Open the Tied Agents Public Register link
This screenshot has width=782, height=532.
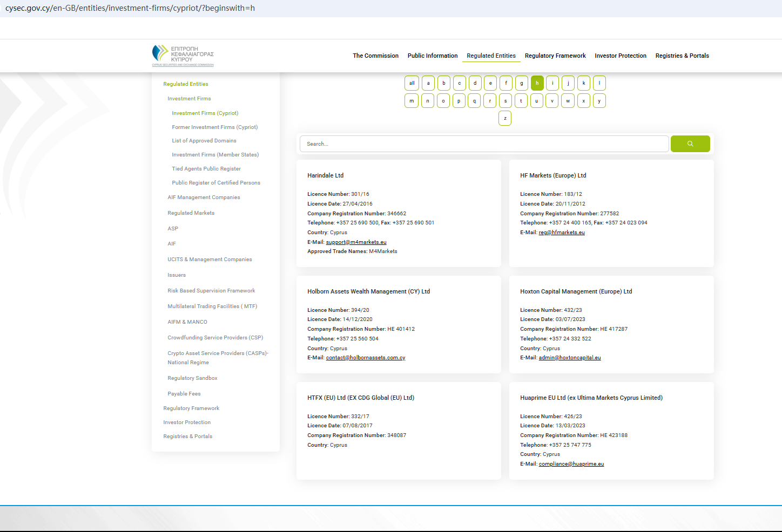click(x=206, y=169)
